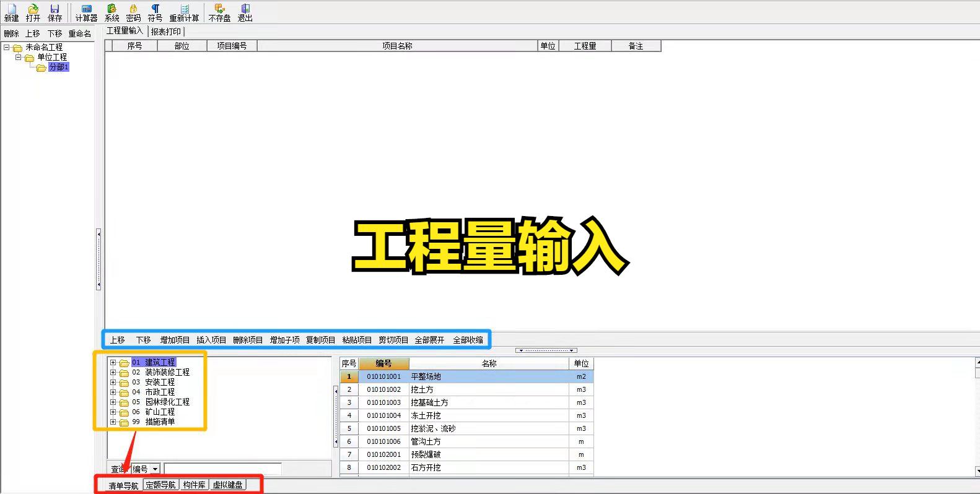This screenshot has height=494, width=980.
Task: Click the 工程量 column header
Action: pyautogui.click(x=585, y=46)
